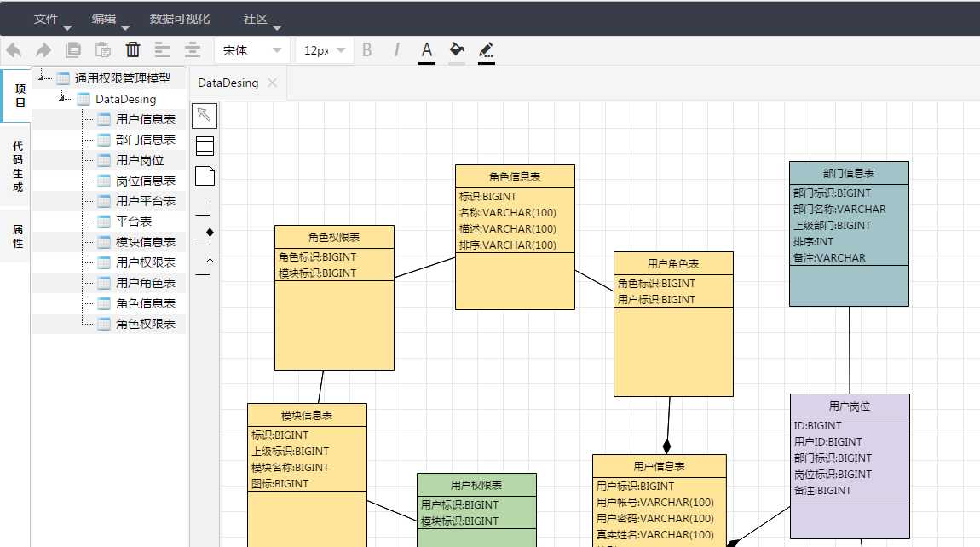Screen dimensions: 980x547
Task: Toggle bold formatting
Action: 367,50
